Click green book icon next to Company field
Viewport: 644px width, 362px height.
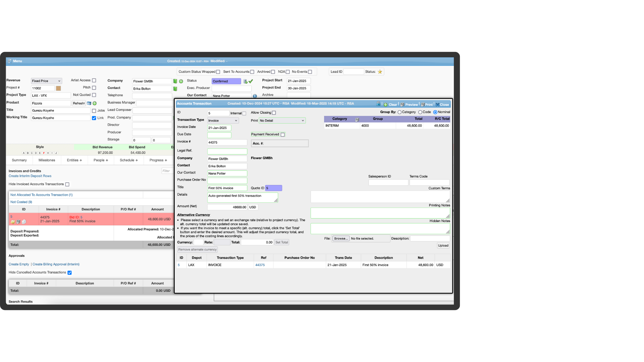175,81
